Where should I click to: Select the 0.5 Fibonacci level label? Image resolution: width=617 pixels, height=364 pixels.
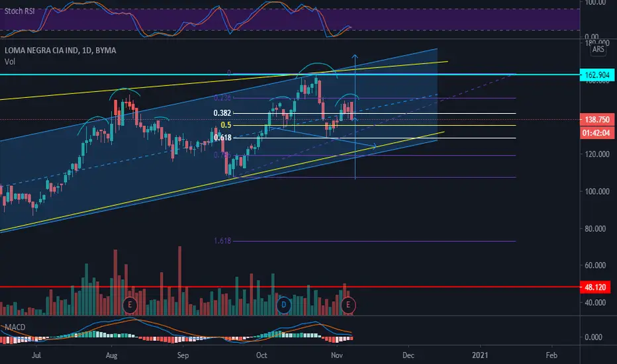[x=226, y=125]
